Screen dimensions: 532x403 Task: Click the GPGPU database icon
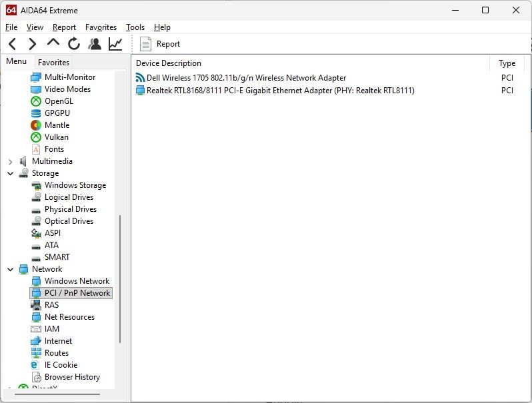[35, 113]
